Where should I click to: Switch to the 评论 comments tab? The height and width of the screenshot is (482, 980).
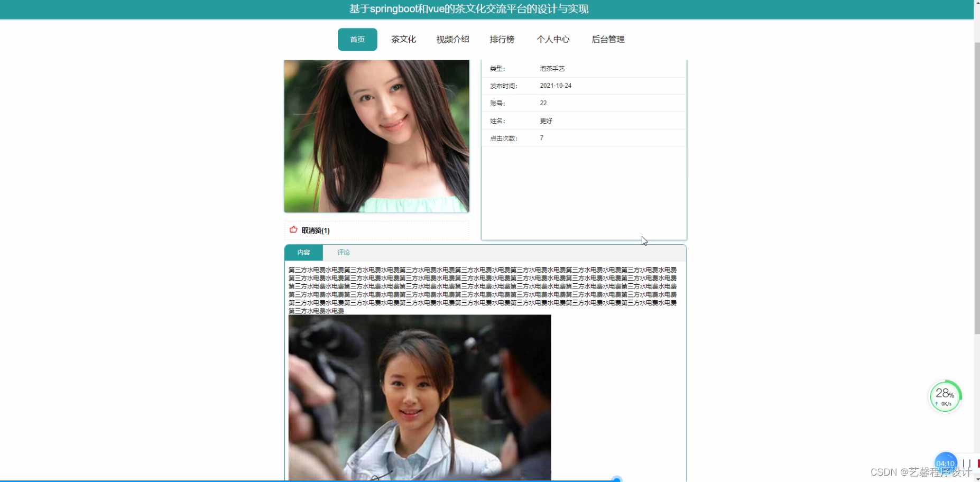[343, 252]
